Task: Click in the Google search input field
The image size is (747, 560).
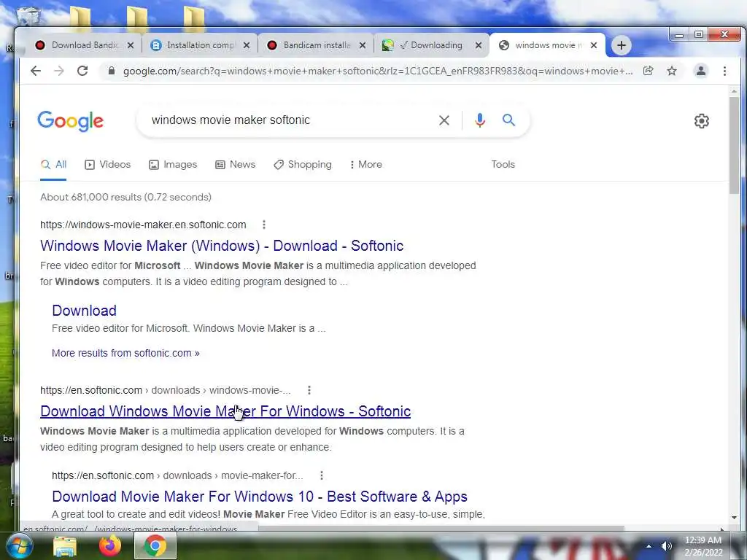Action: pos(290,120)
